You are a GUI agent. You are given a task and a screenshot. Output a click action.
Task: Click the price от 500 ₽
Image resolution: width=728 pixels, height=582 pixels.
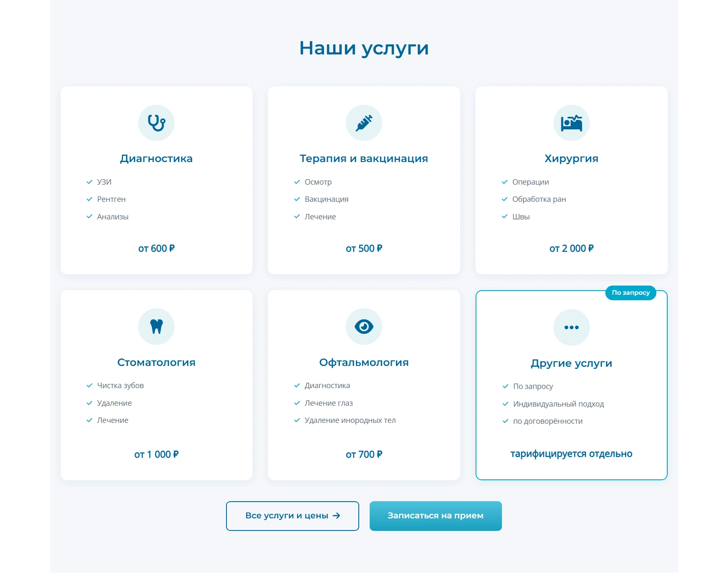tap(364, 249)
